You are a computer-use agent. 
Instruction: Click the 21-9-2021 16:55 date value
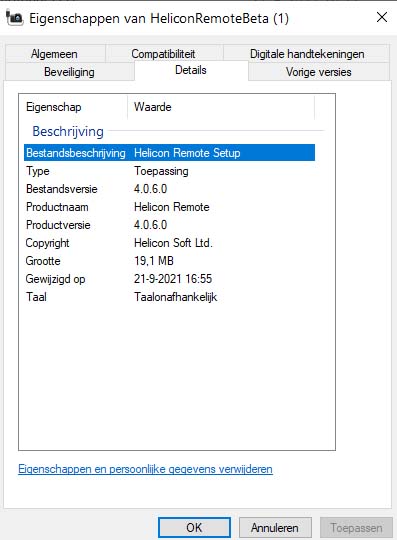point(173,279)
